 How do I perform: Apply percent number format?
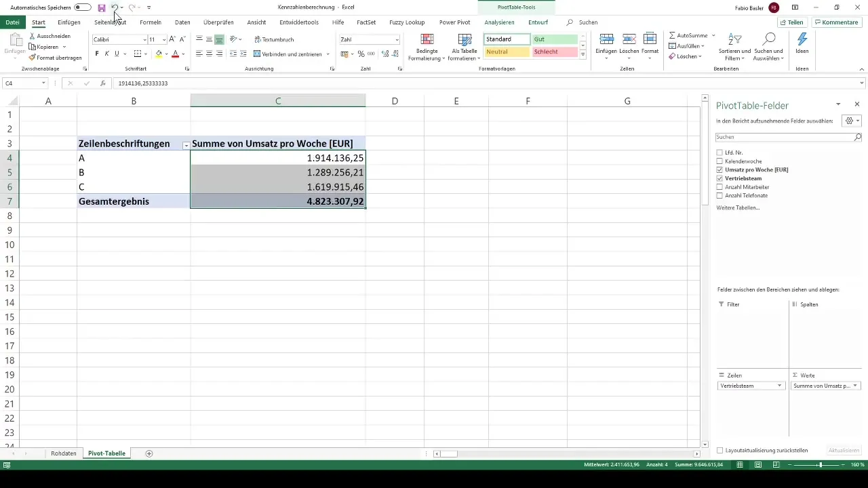coord(361,54)
